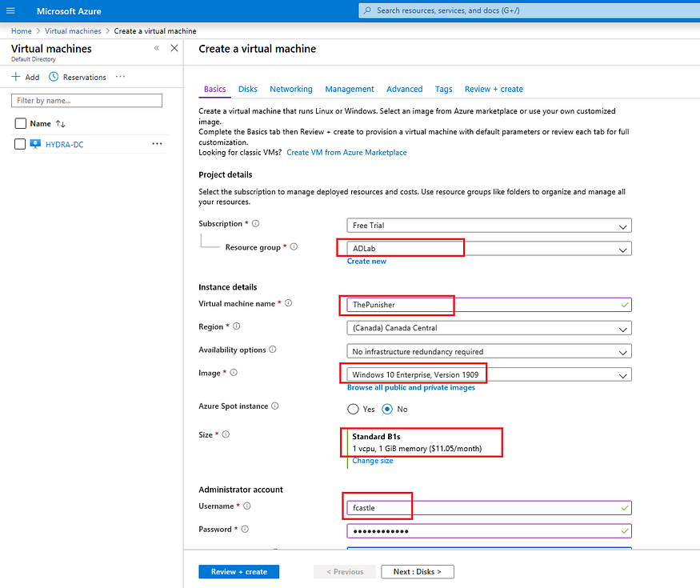The image size is (700, 588).
Task: Click the Create new resource group link
Action: [366, 261]
